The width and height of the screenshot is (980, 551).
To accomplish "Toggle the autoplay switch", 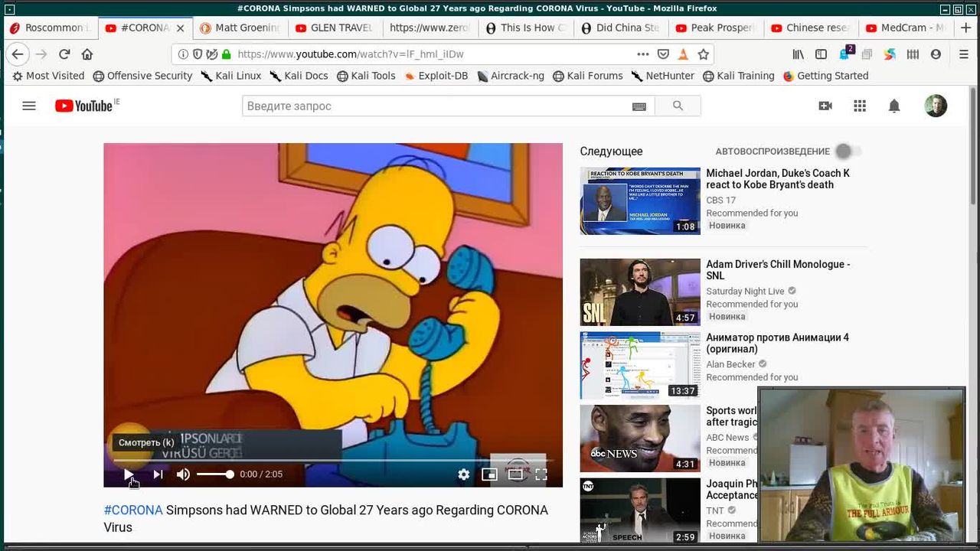I will (x=848, y=152).
